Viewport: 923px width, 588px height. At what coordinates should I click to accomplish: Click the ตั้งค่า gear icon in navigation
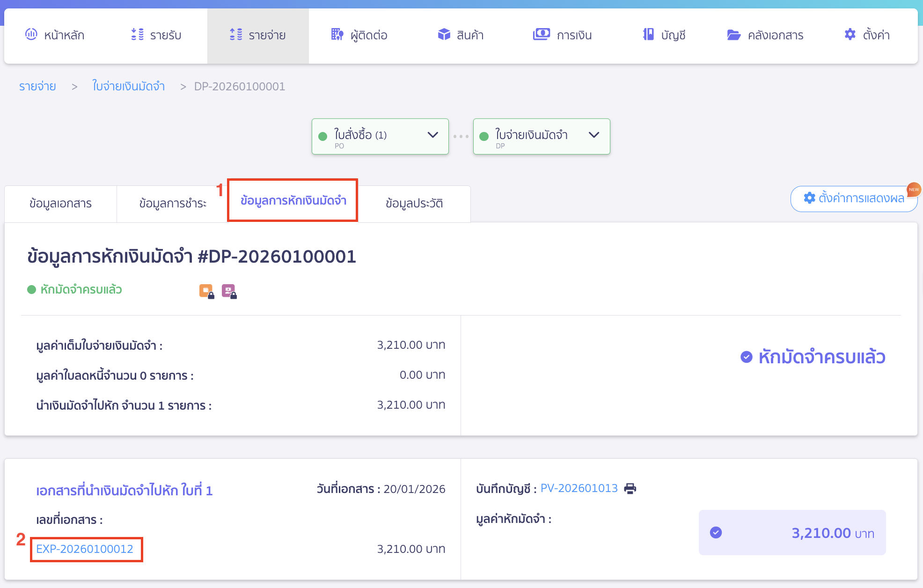tap(850, 34)
